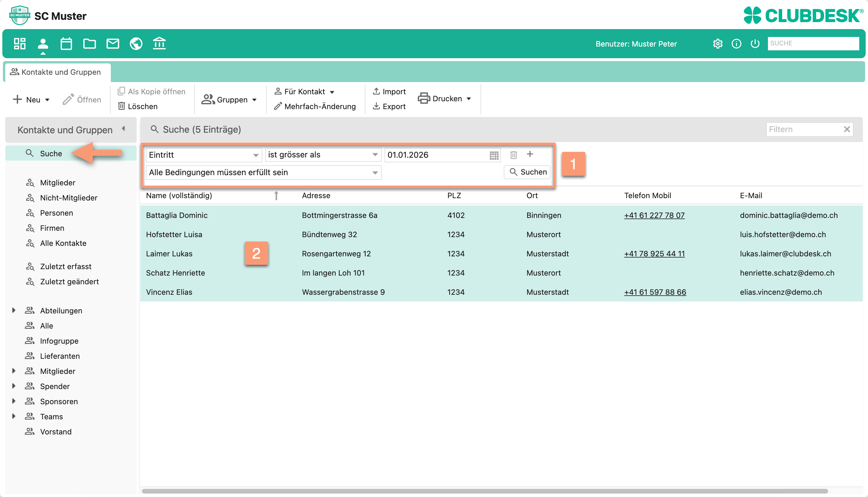Screen dimensions: 868x497
Task: Click Als Kopie öffnen
Action: click(x=151, y=91)
